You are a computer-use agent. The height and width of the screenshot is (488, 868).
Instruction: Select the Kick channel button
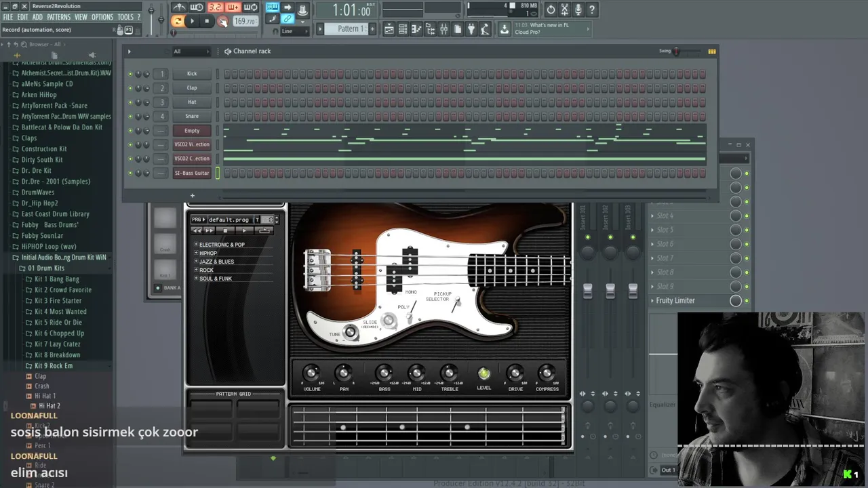click(192, 74)
